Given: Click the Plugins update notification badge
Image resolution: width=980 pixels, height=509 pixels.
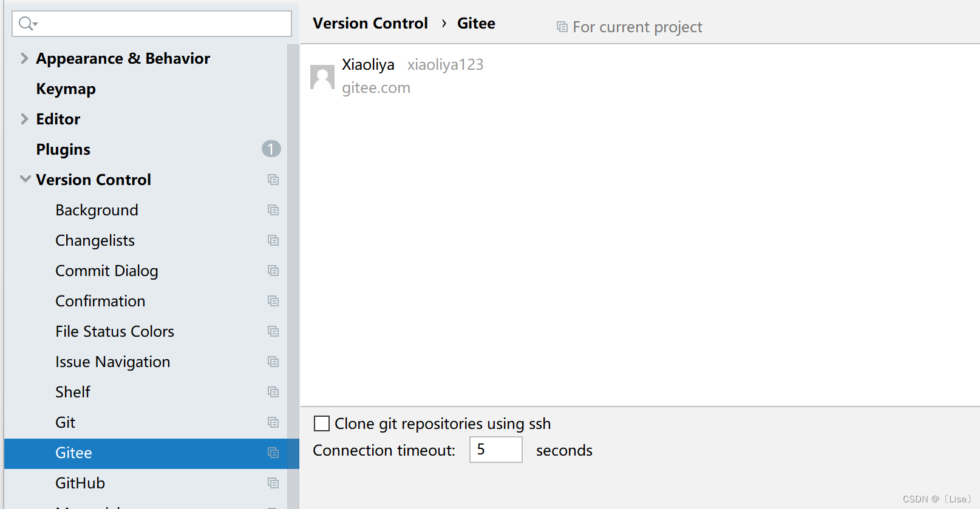Looking at the screenshot, I should pos(271,149).
